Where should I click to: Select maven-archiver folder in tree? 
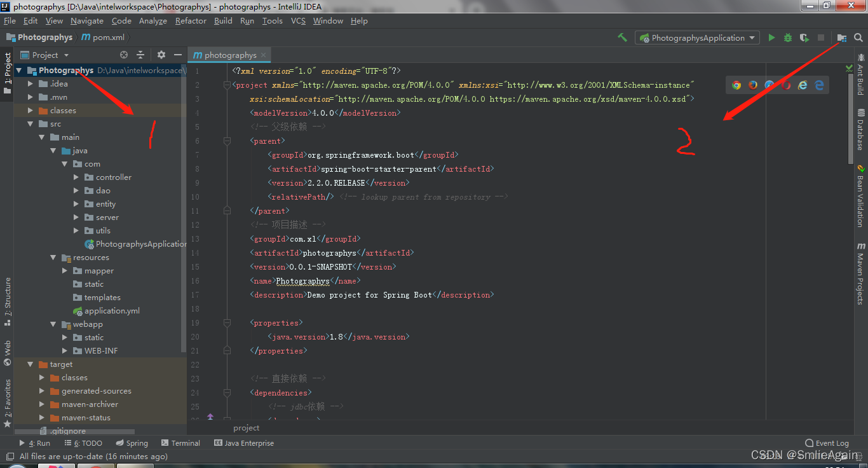84,404
